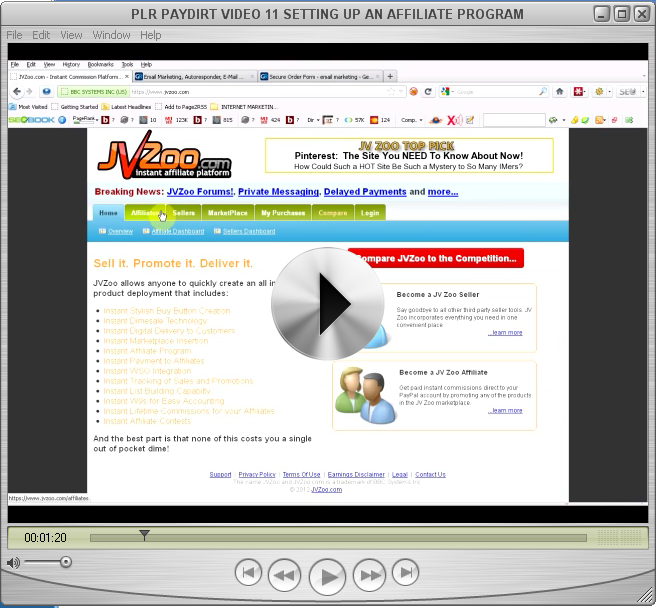This screenshot has width=656, height=608.
Task: Select the Email Marketing, Autoresponder browser tab
Action: (194, 77)
